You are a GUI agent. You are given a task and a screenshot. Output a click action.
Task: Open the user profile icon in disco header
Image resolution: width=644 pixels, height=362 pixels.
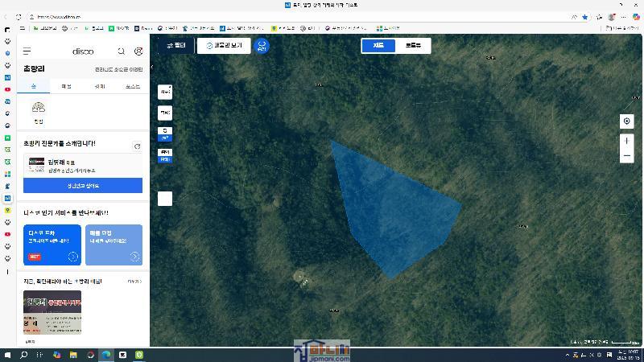click(138, 51)
